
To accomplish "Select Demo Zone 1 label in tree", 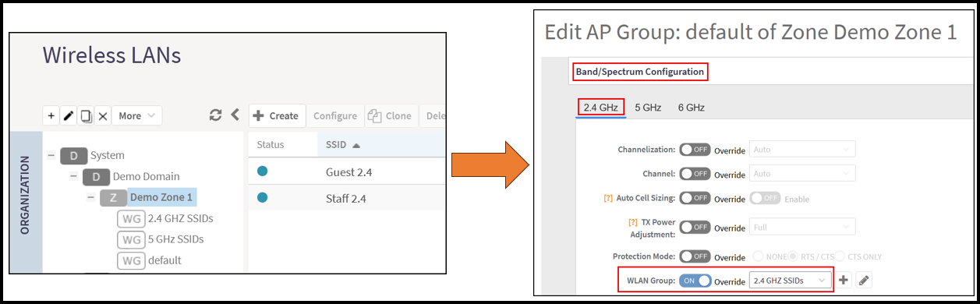I will point(161,198).
